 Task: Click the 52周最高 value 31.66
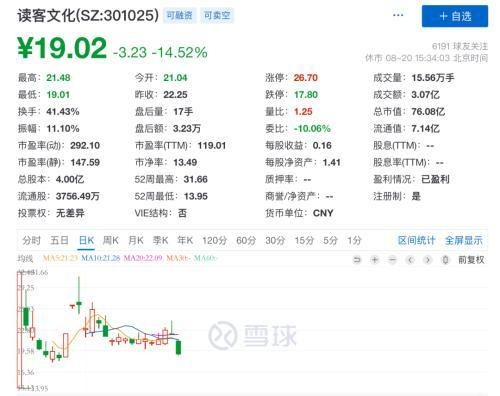pyautogui.click(x=196, y=180)
